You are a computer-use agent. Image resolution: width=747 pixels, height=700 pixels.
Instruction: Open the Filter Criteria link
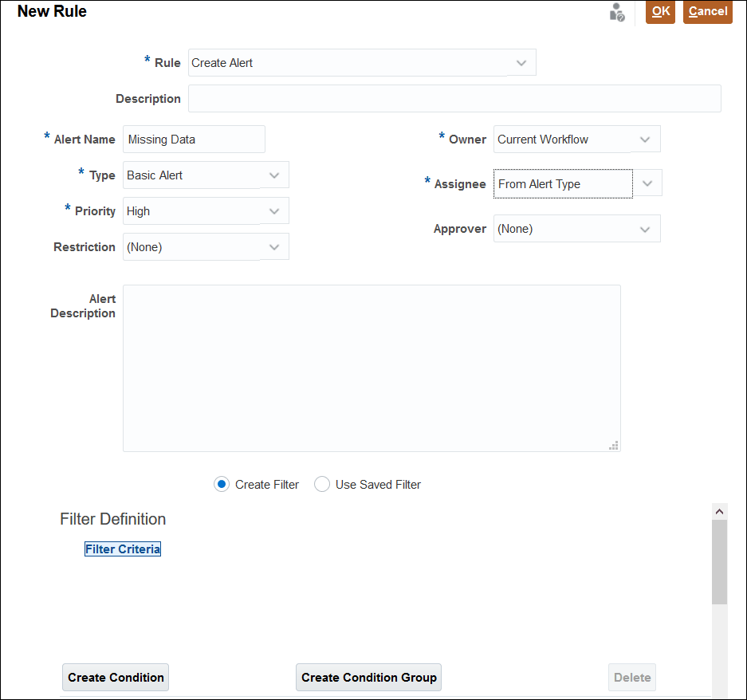coord(123,549)
